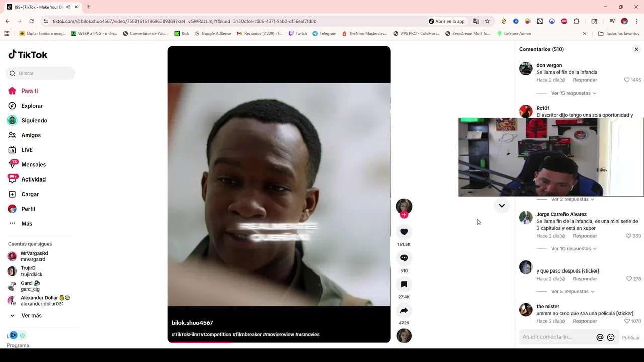
Task: Reply to Jorge Carreño Alvarez's comment
Action: click(585, 236)
